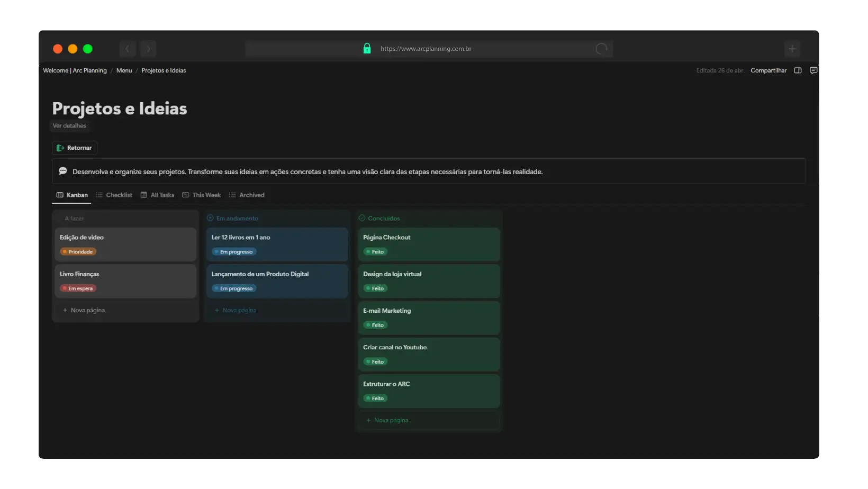Open the Edição de vídeo card
This screenshot has height=489, width=868.
[x=125, y=244]
